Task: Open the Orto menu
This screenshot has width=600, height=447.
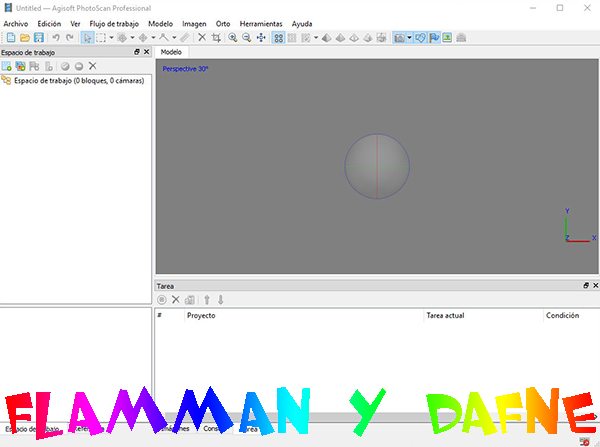Action: click(223, 24)
